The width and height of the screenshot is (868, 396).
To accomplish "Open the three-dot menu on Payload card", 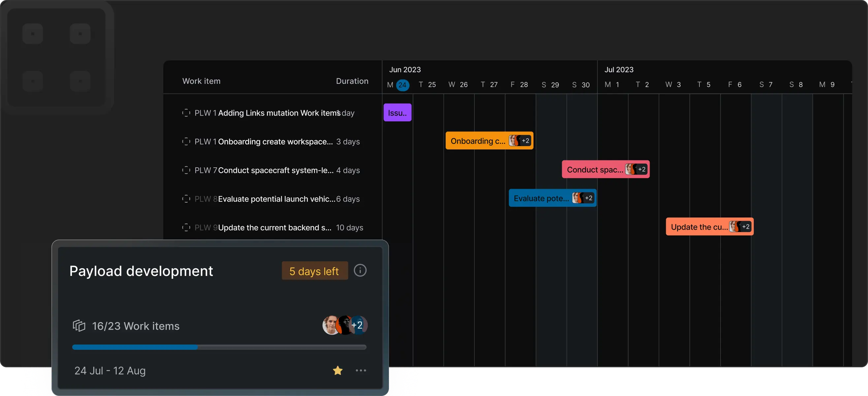I will pyautogui.click(x=361, y=370).
